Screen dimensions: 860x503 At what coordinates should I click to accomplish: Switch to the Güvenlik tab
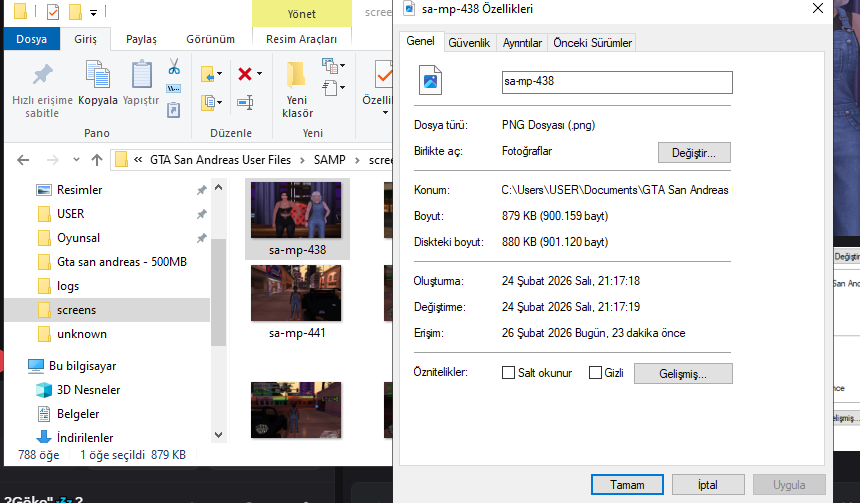469,43
